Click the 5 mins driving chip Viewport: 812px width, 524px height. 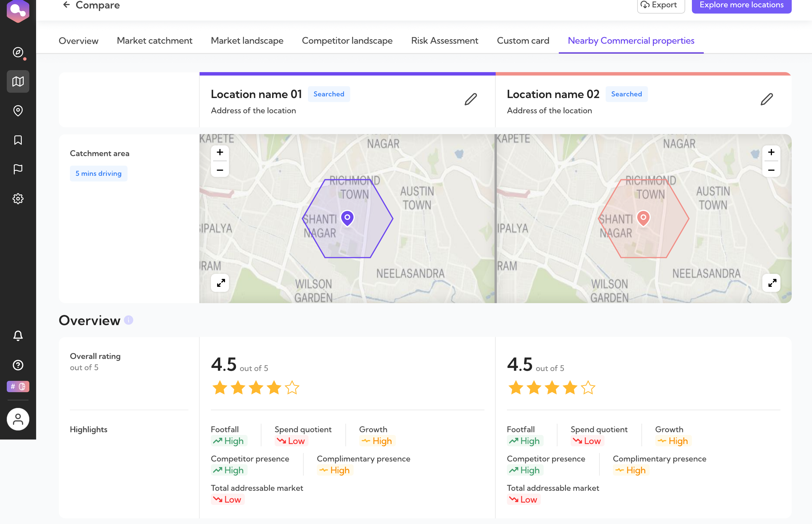pos(98,174)
